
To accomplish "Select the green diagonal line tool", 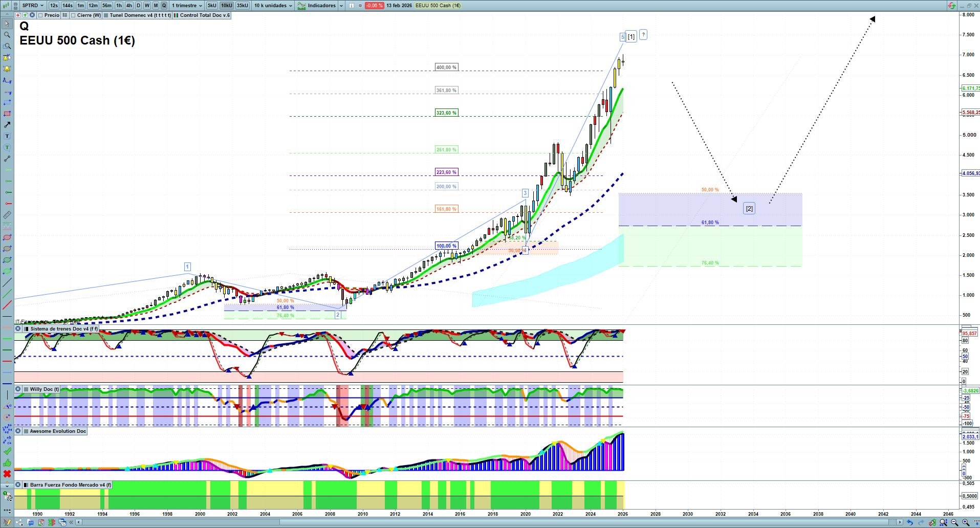I will (x=7, y=294).
